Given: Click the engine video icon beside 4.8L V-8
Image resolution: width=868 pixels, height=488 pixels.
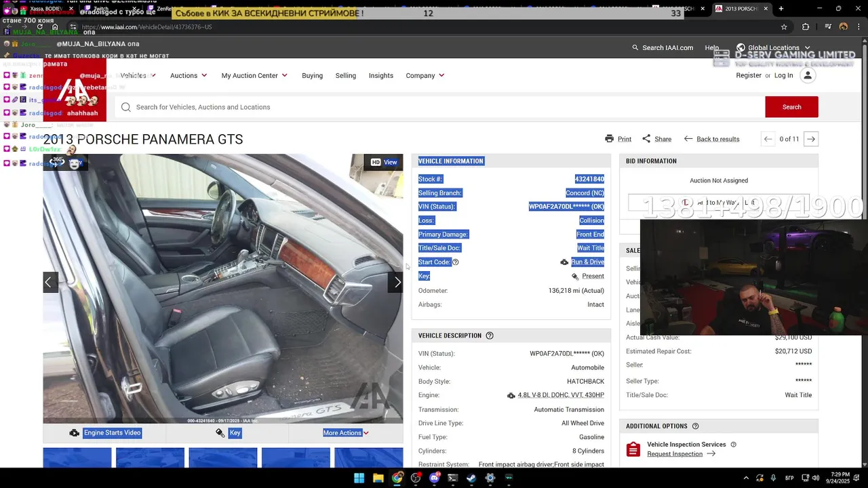Looking at the screenshot, I should coord(511,395).
